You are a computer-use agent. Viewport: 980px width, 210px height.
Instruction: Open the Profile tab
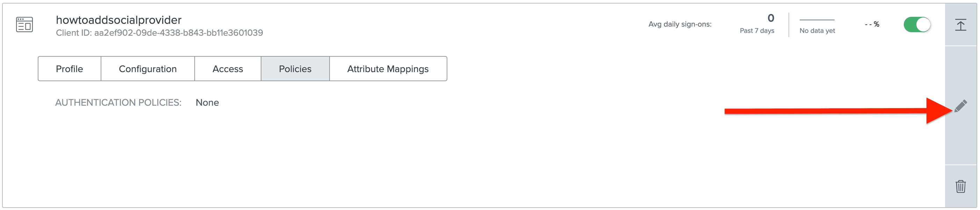click(x=69, y=69)
